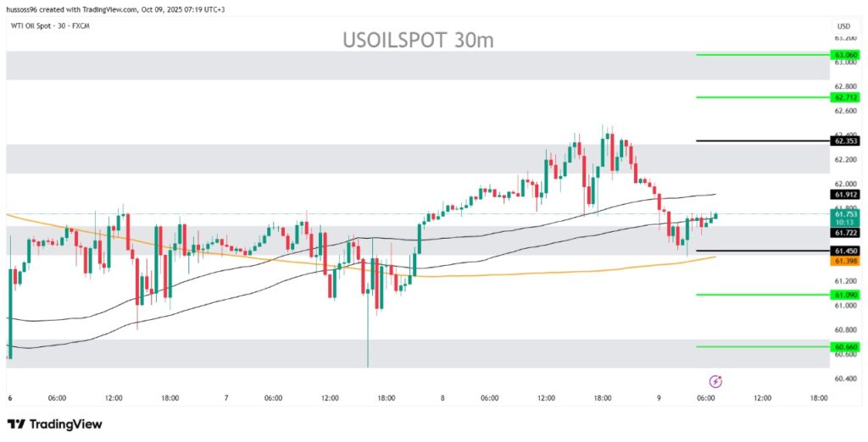Click the green 63.060 price label
Screen dimensions: 868x442
coord(845,54)
